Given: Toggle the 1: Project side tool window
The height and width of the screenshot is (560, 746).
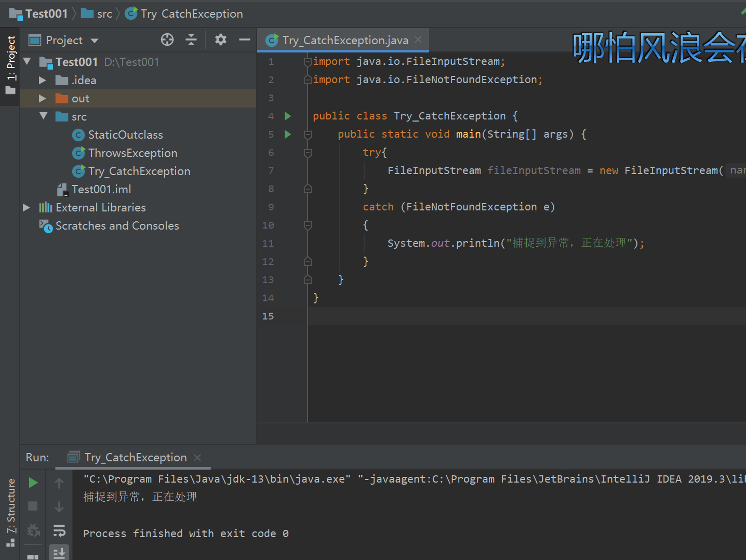Looking at the screenshot, I should [10, 66].
